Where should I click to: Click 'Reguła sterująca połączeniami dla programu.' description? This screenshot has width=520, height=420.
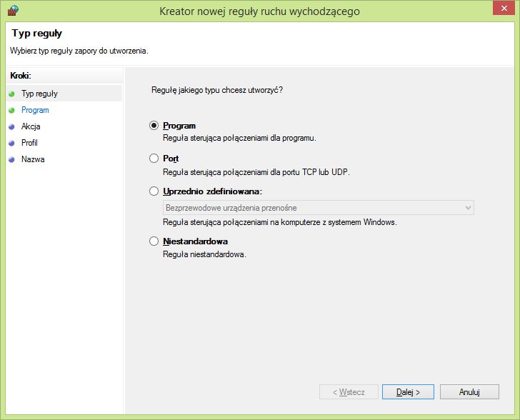pos(239,138)
